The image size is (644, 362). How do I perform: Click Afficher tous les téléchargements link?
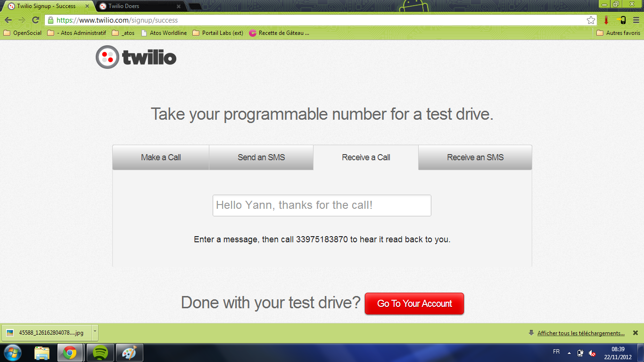[581, 333]
